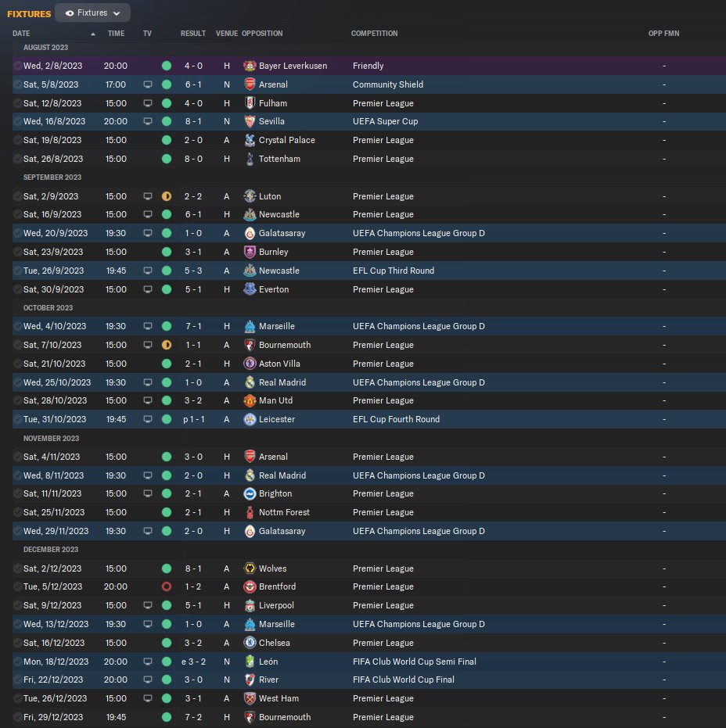Click the Leicester club badge
726x728 pixels.
pos(250,419)
